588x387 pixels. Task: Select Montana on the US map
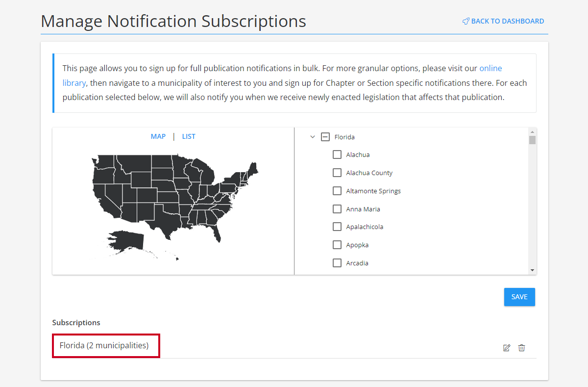tap(134, 163)
